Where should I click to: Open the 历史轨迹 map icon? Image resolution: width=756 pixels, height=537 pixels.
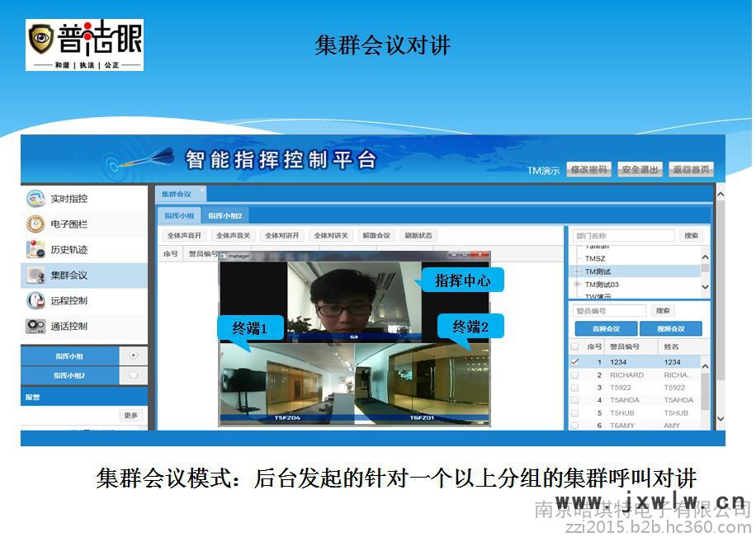pyautogui.click(x=35, y=249)
